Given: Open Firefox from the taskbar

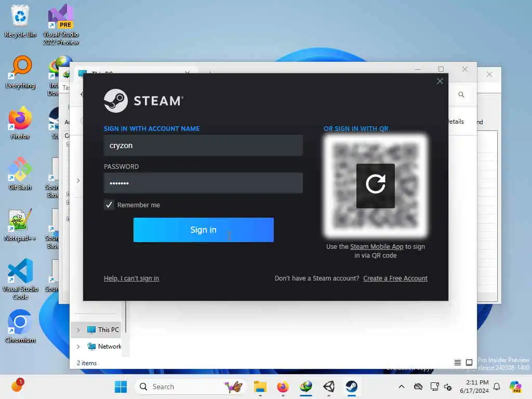Looking at the screenshot, I should [x=283, y=387].
